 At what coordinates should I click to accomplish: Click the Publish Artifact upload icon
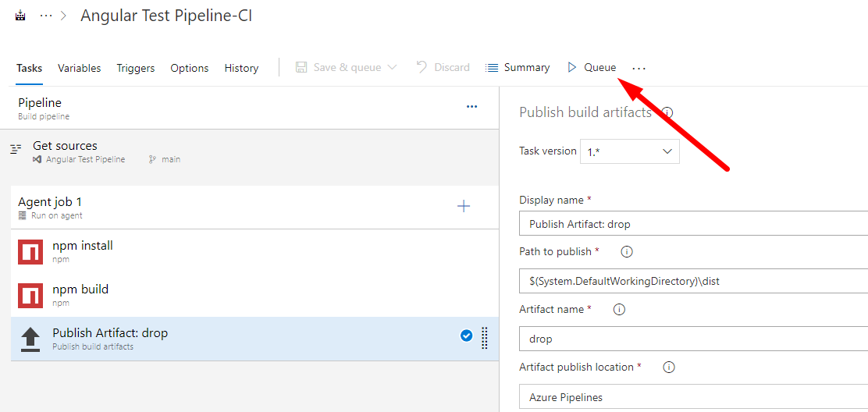point(30,339)
